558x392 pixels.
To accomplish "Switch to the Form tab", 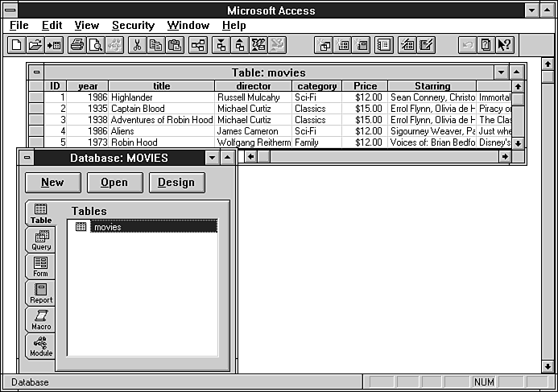I will point(40,266).
